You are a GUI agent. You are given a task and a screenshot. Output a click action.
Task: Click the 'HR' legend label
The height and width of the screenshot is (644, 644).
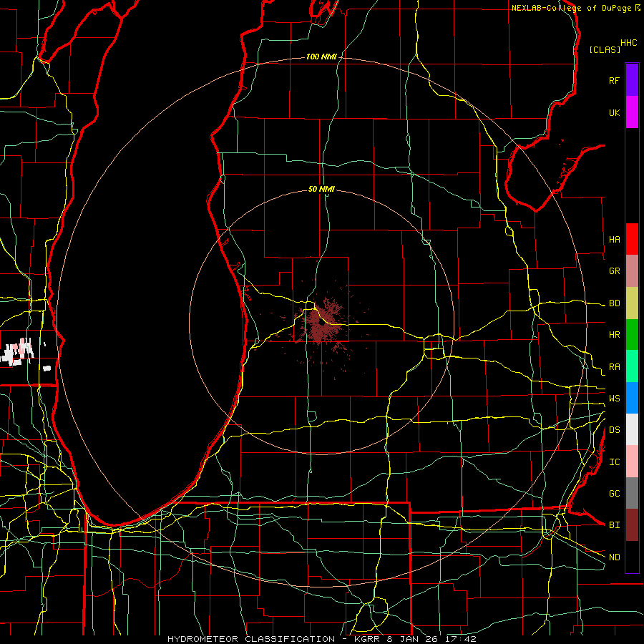614,335
